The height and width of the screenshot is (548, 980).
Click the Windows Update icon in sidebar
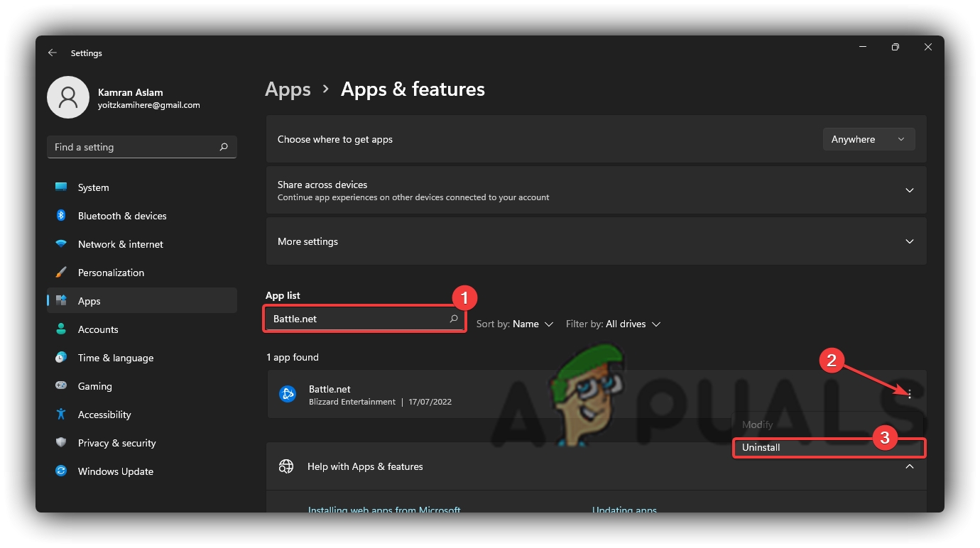pyautogui.click(x=61, y=471)
